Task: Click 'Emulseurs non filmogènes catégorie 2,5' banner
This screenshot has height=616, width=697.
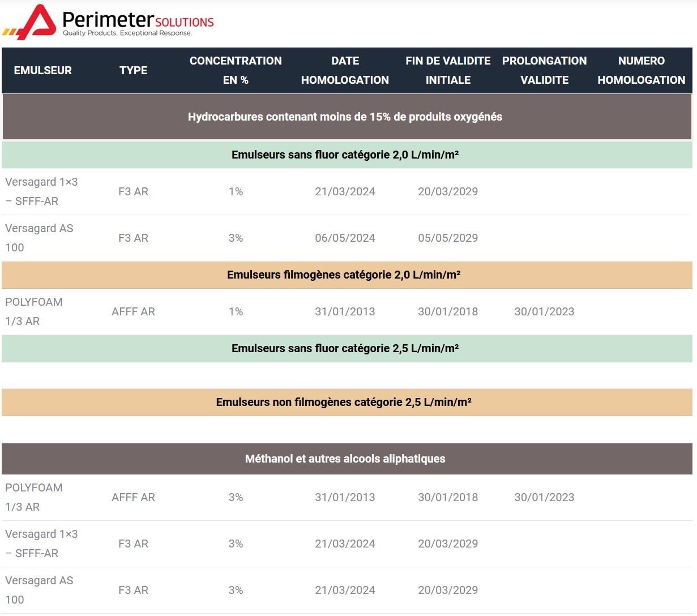Action: coord(344,402)
